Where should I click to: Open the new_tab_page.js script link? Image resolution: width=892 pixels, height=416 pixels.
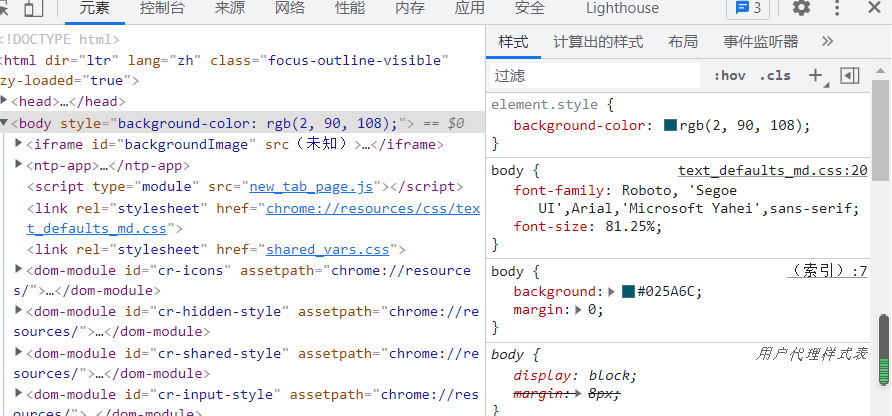point(311,187)
